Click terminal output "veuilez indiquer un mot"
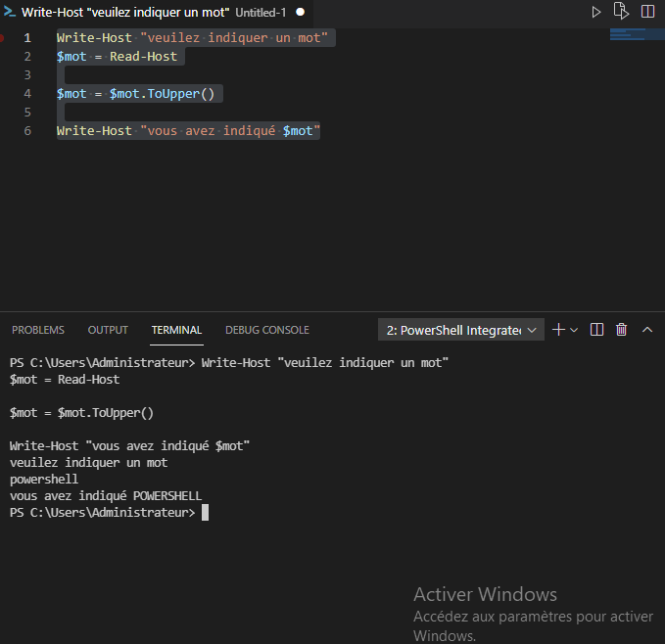This screenshot has width=665, height=644. click(89, 463)
